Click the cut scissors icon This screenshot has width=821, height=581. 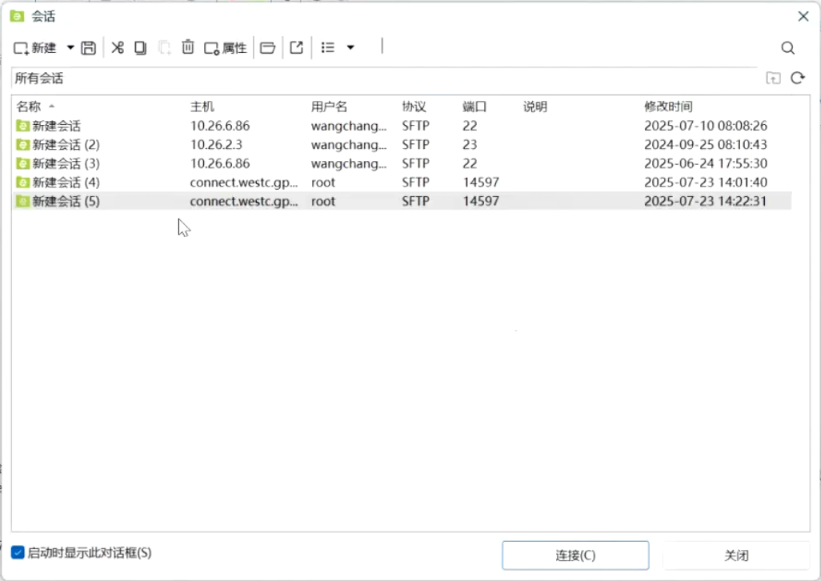pyautogui.click(x=118, y=48)
